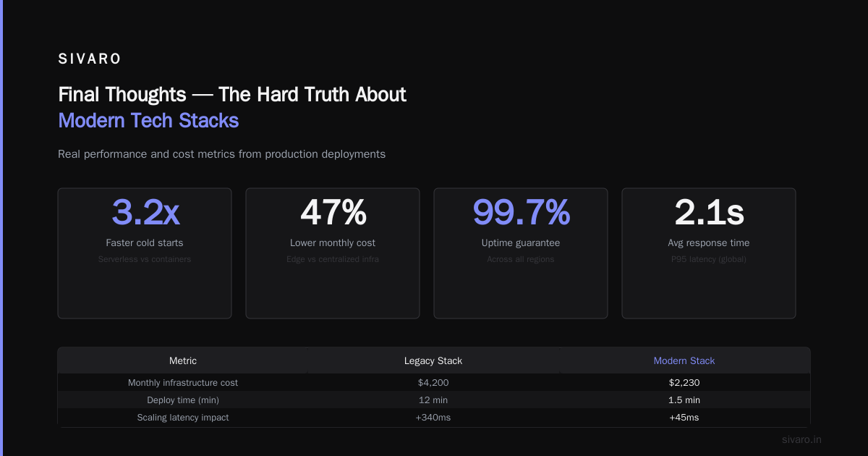Select the Scaling latency impact row label
868x456 pixels.
pos(183,417)
